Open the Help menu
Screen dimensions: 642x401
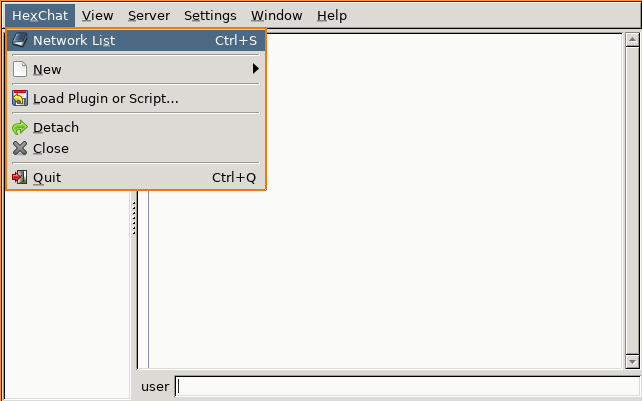coord(331,16)
